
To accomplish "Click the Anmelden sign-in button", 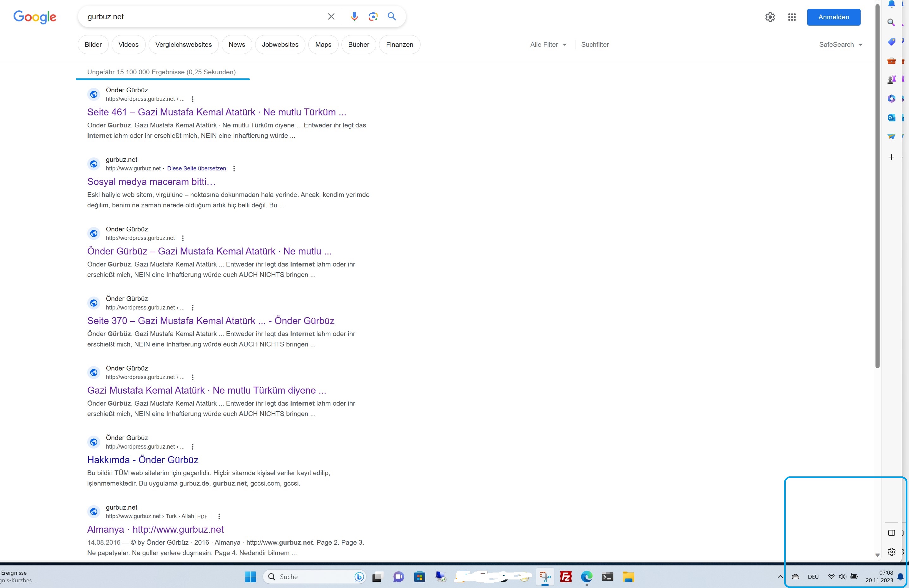I will click(x=833, y=17).
